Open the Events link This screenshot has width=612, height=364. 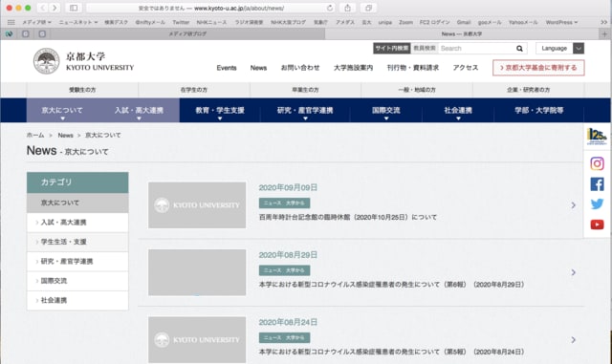click(x=227, y=68)
